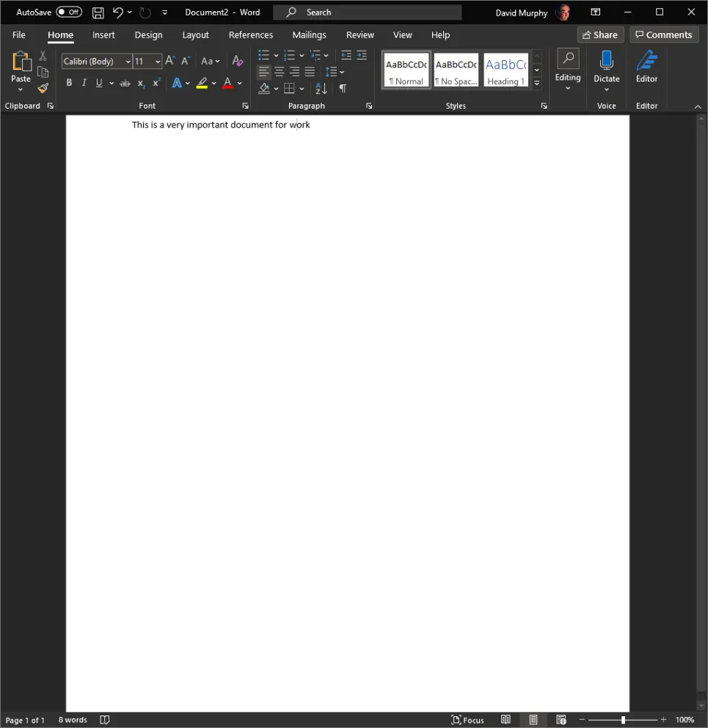The image size is (708, 728).
Task: Click the Search box
Action: [x=368, y=12]
